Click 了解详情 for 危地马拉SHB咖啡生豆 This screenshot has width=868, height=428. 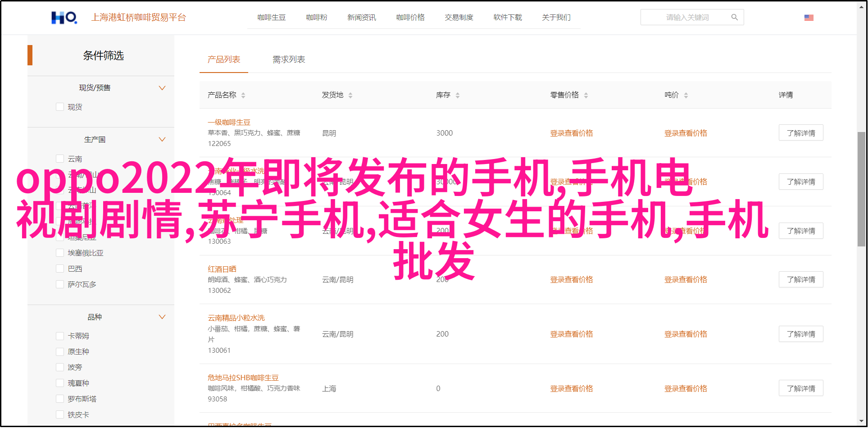801,388
